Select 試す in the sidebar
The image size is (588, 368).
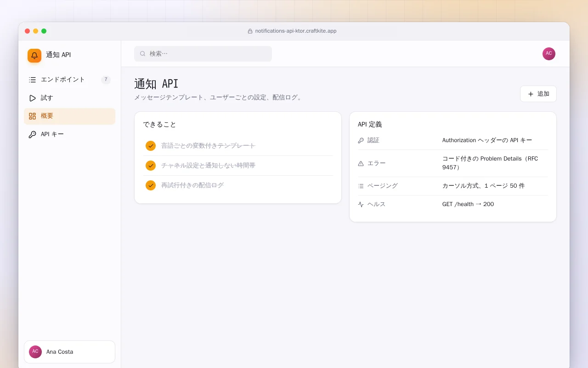click(x=69, y=98)
